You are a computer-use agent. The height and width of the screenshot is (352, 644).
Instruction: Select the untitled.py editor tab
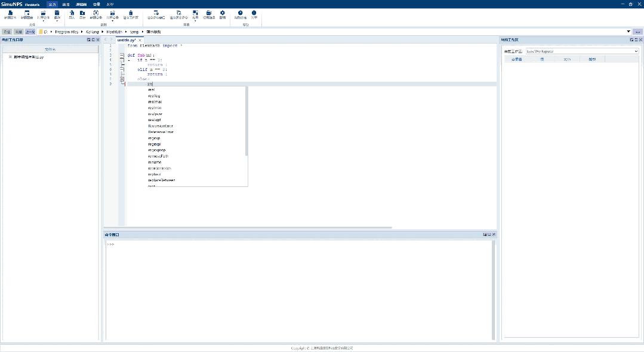[x=126, y=40]
